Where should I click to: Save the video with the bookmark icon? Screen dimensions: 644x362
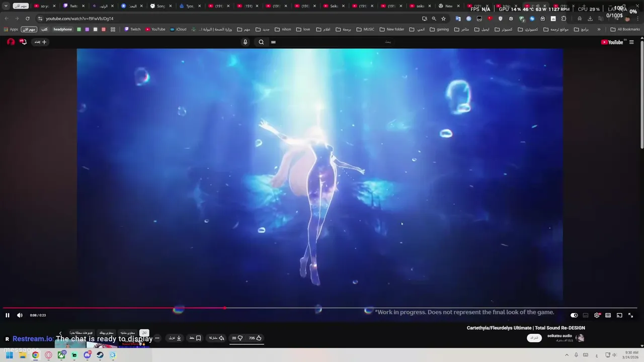click(x=195, y=338)
